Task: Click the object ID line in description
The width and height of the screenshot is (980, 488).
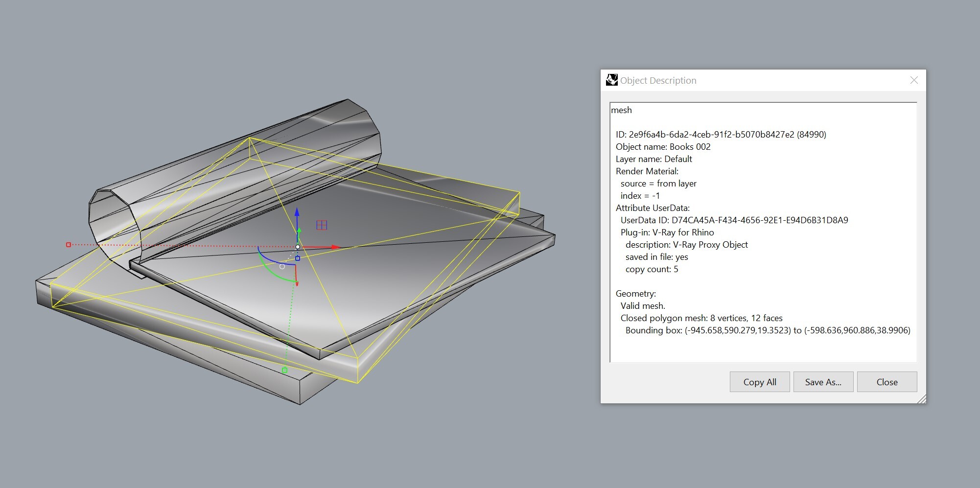Action: pos(721,135)
